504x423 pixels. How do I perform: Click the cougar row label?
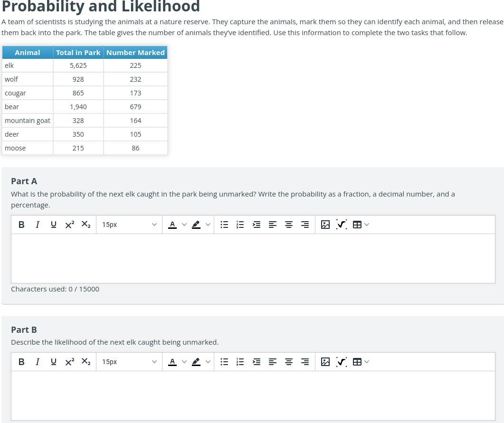[15, 93]
